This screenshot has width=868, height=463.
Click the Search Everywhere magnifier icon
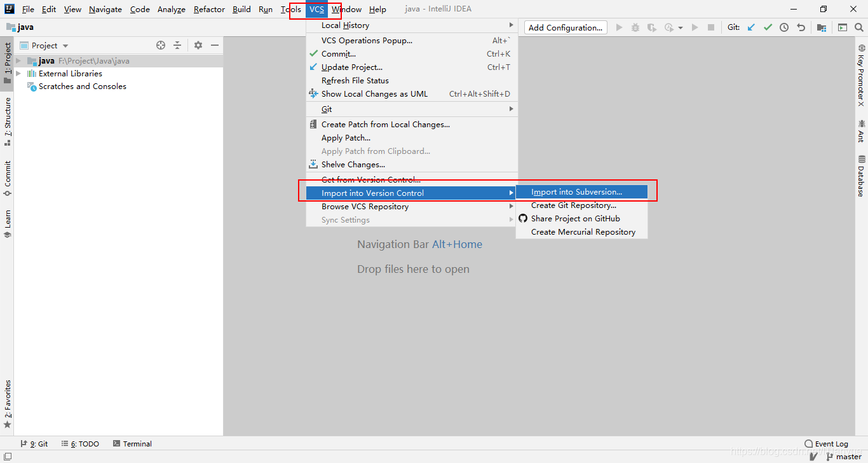click(x=859, y=27)
